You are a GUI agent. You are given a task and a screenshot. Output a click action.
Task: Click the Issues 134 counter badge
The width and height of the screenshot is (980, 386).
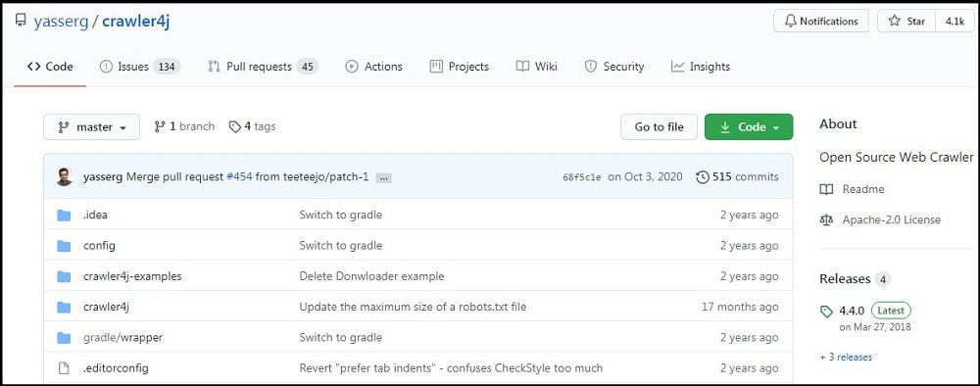pos(167,67)
